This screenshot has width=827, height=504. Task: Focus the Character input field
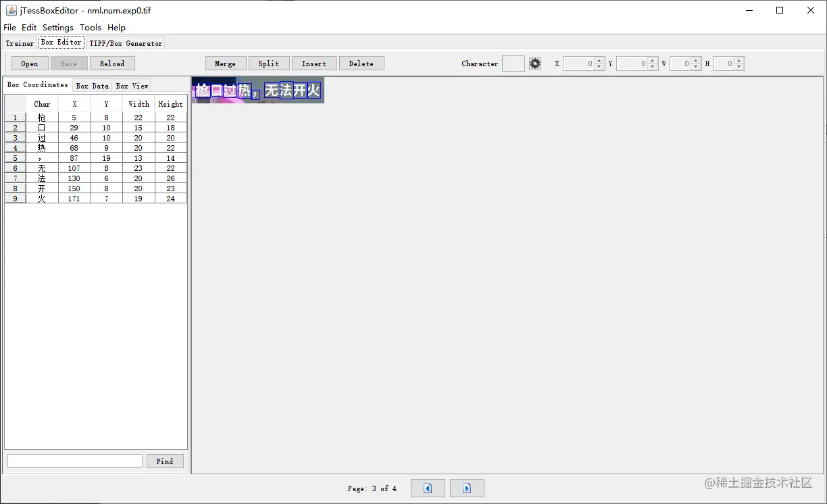pyautogui.click(x=513, y=64)
